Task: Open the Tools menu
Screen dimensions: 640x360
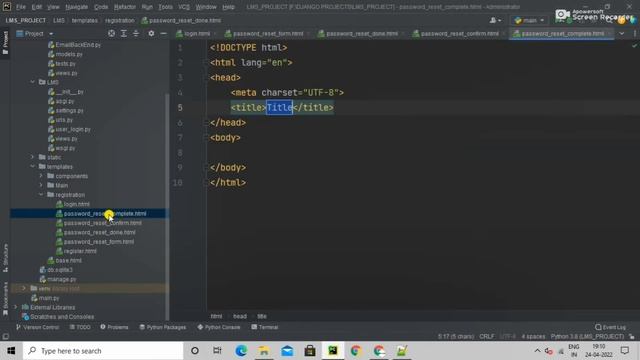Action: [x=165, y=7]
